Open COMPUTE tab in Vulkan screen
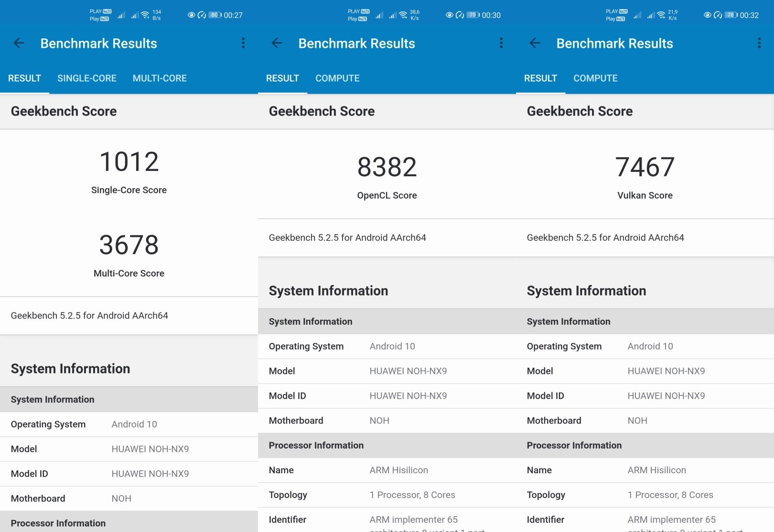The height and width of the screenshot is (532, 774). 595,78
